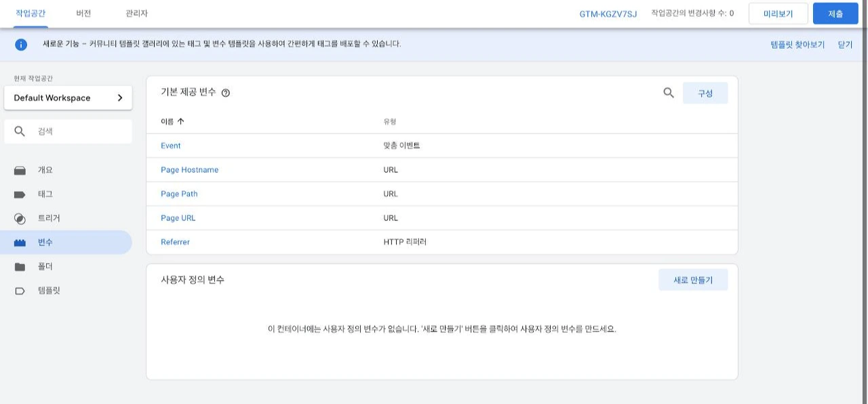
Task: Open the Page URL variable
Action: pos(178,218)
